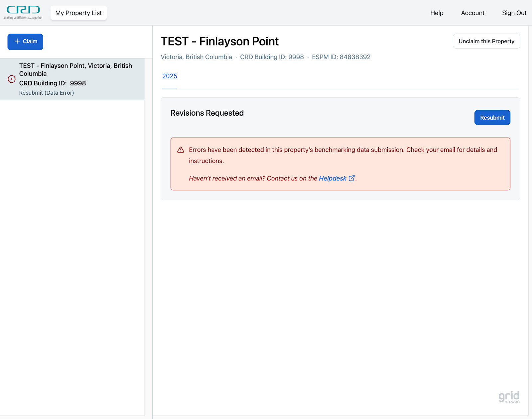532x419 pixels.
Task: Click the plus icon on the Claim button
Action: 17,41
